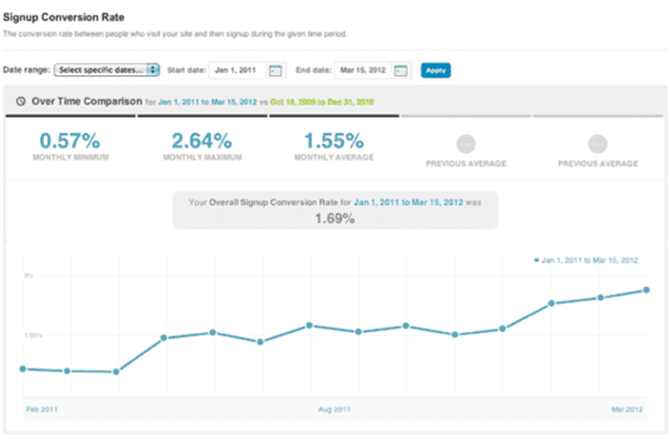Click the first Previous Average placeholder icon
Viewport: 670px width, 439px height.
coord(466,143)
